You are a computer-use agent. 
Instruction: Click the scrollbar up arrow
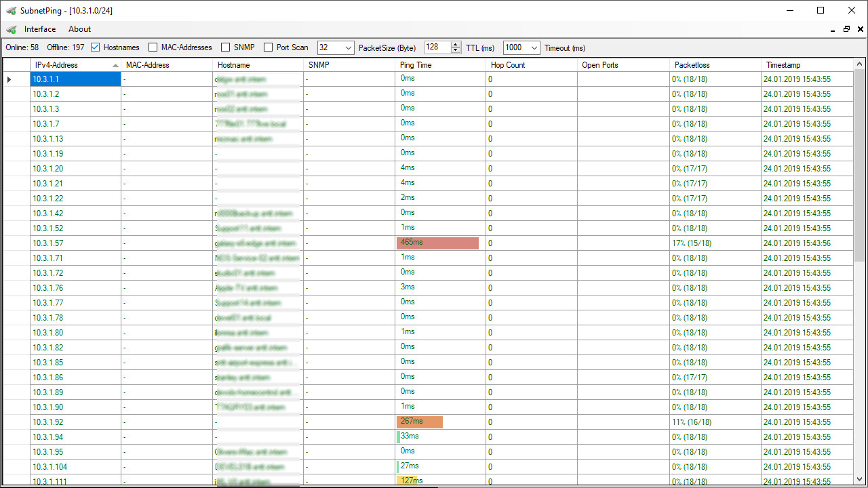click(859, 64)
